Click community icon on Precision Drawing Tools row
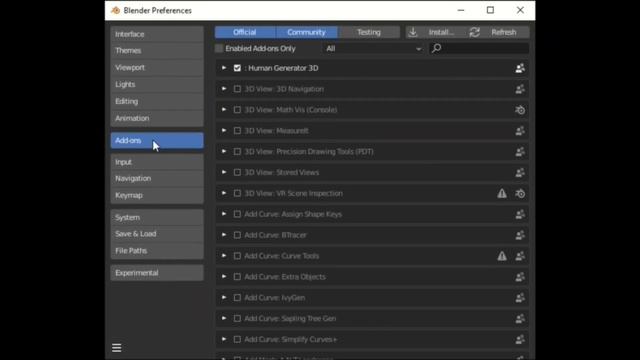Viewport: 640px width, 360px height. 520,151
